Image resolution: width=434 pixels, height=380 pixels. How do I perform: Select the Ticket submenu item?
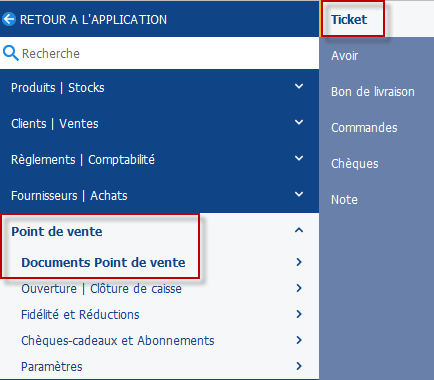pyautogui.click(x=349, y=19)
